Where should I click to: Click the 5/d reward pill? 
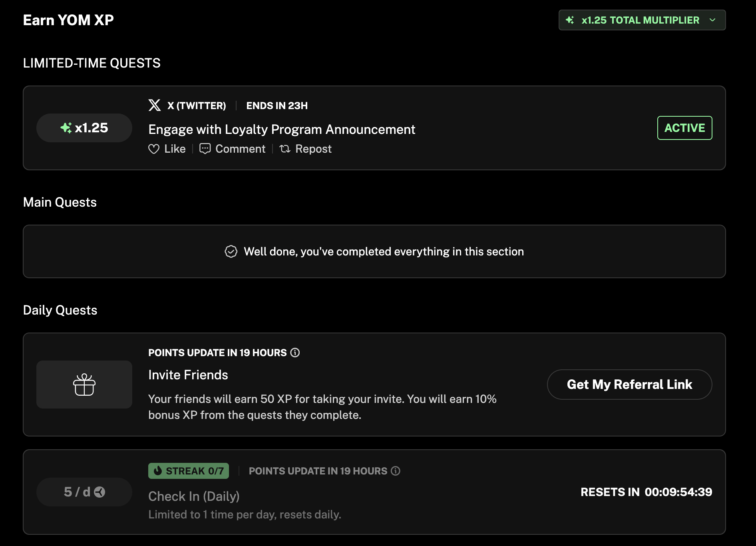(84, 492)
